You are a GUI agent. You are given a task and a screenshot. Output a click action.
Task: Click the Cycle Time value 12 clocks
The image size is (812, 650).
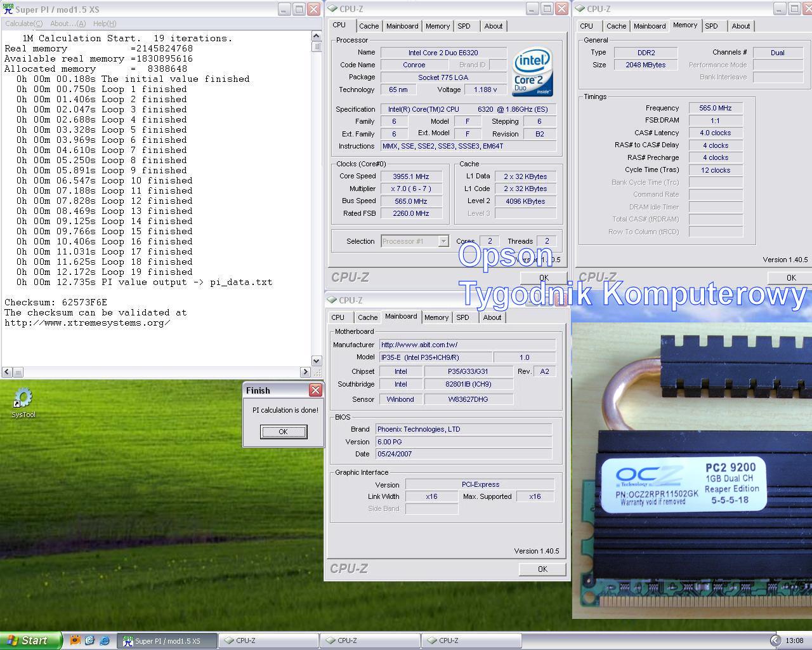716,170
